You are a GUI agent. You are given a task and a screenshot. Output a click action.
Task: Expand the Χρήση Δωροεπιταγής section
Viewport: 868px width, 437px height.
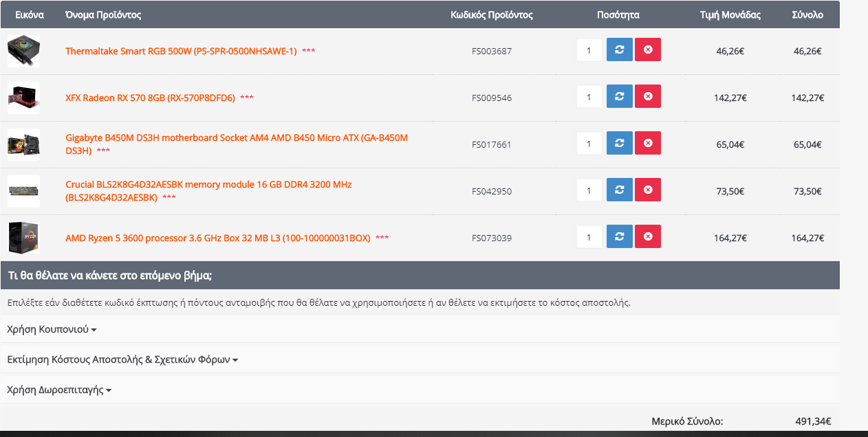coord(59,390)
